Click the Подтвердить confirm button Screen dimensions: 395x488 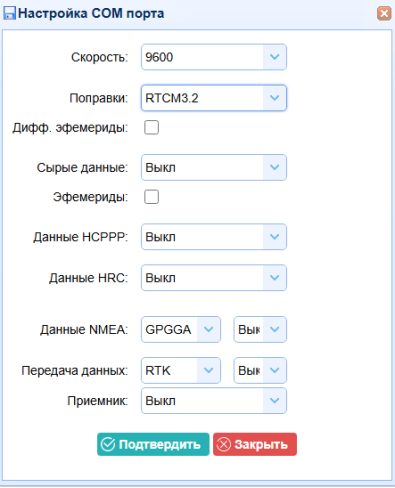(153, 444)
